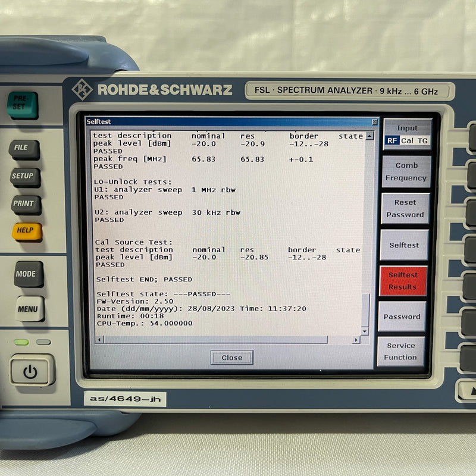Click the Time: 11:37:20 text
476x476 pixels.
(x=273, y=308)
